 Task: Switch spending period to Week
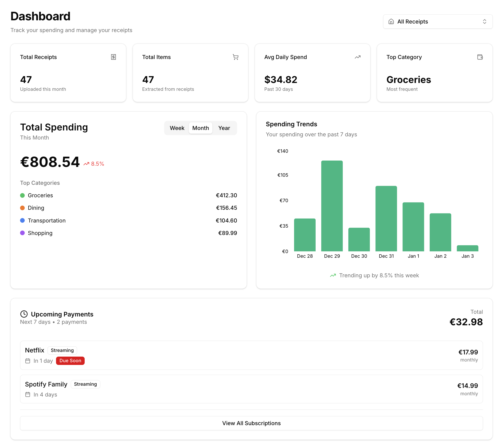[177, 128]
